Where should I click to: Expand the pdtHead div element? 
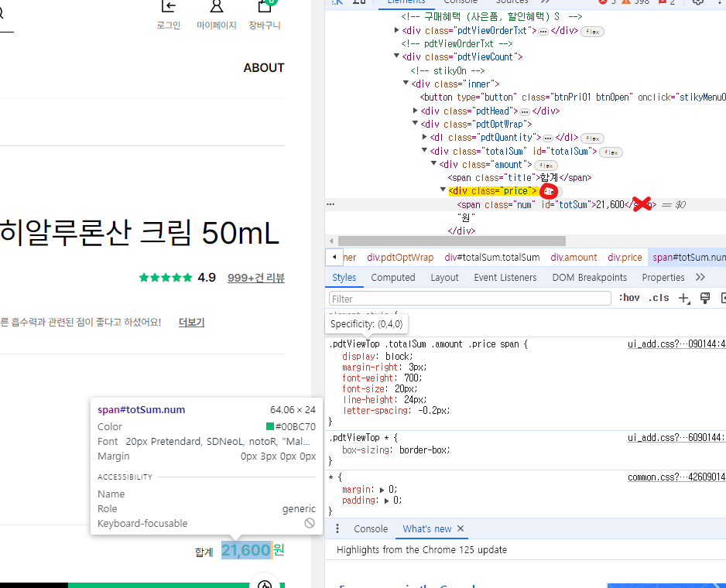click(x=416, y=111)
